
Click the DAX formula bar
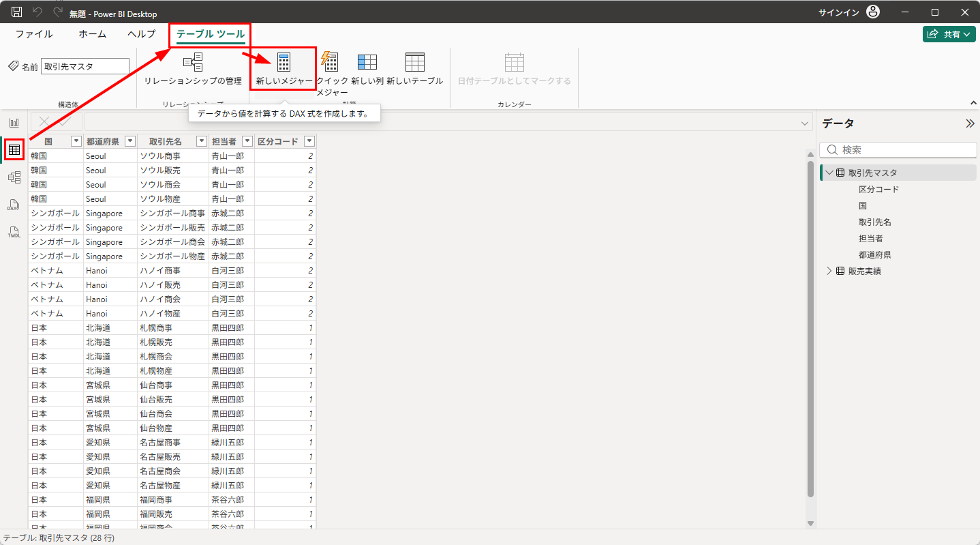[444, 121]
